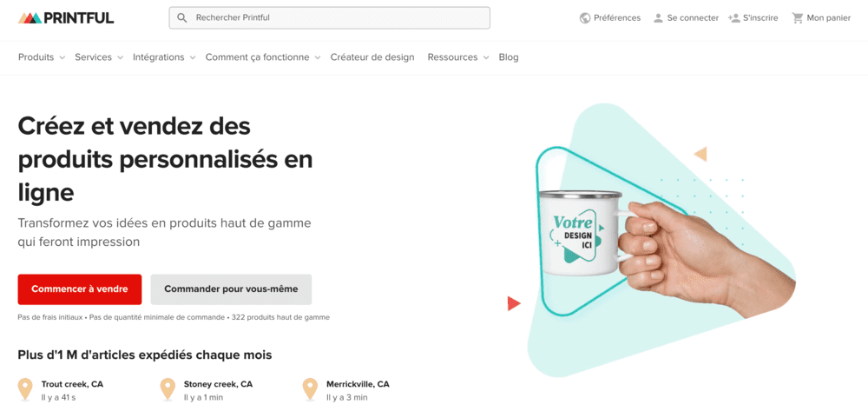Image resolution: width=868 pixels, height=418 pixels.
Task: Click the Merrickville location pin
Action: pos(310,389)
